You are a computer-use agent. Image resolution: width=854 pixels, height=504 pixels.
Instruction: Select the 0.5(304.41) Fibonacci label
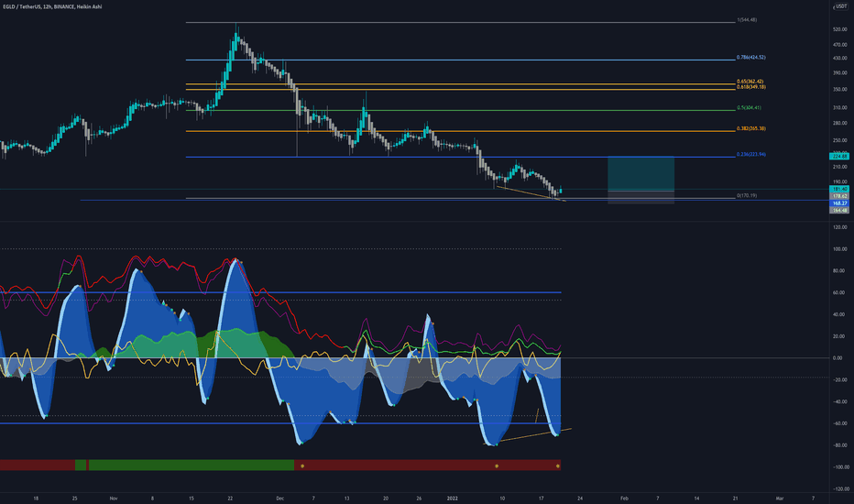point(749,108)
